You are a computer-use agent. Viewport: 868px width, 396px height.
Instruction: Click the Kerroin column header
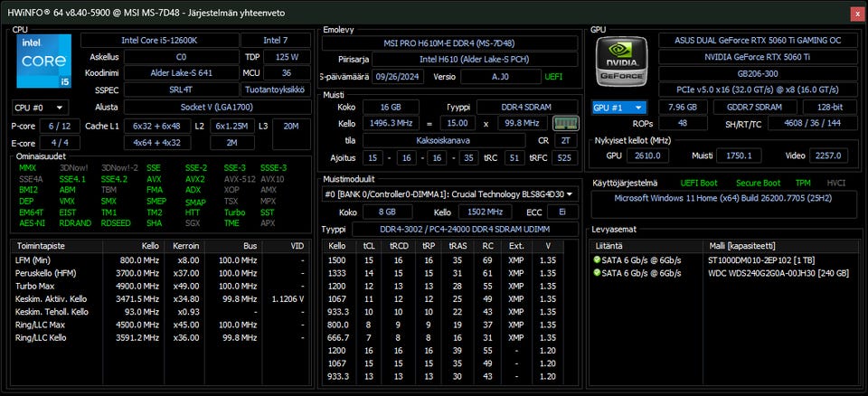tap(184, 246)
